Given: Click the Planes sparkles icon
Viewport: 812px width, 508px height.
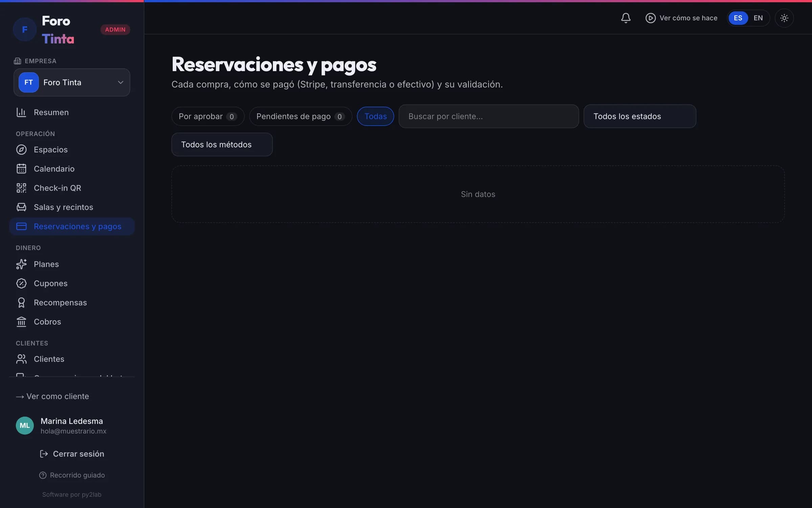Looking at the screenshot, I should click(x=21, y=264).
